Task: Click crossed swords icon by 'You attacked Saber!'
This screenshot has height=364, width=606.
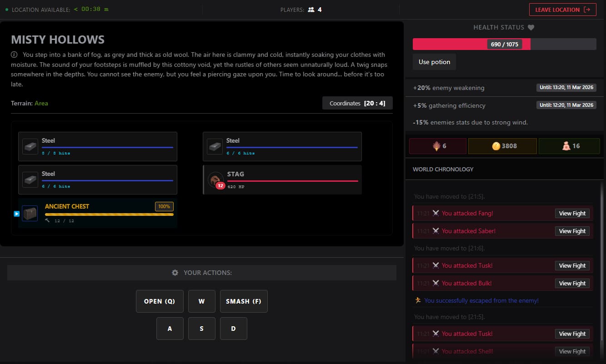Action: click(436, 231)
